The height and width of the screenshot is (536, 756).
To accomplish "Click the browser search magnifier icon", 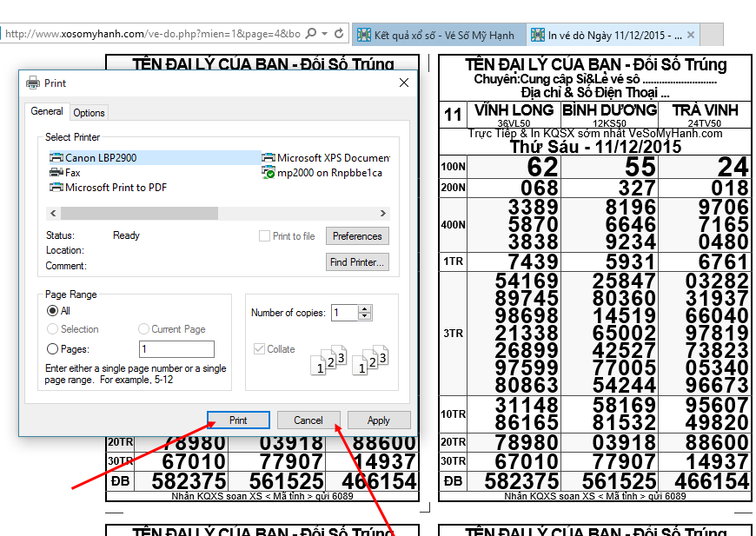I will pos(311,34).
